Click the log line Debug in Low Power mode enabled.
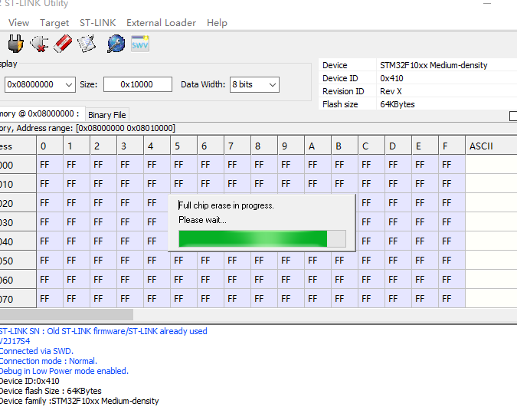Screen dimensions: 517x420 [64, 371]
